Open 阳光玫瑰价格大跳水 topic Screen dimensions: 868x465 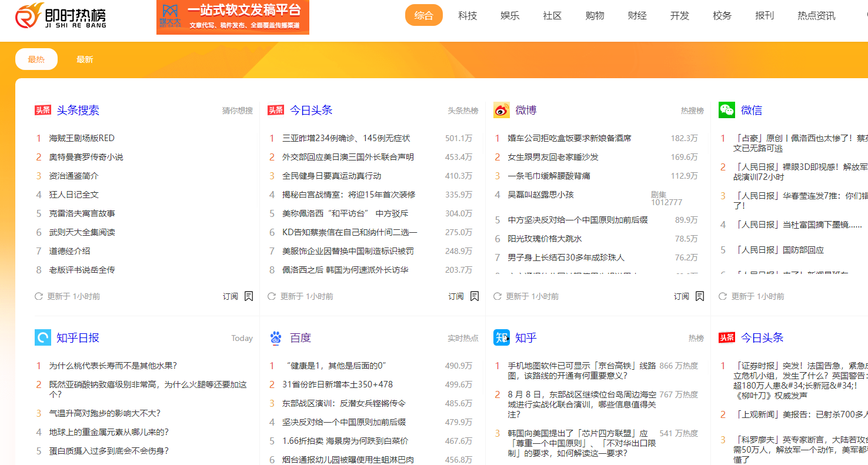[545, 239]
